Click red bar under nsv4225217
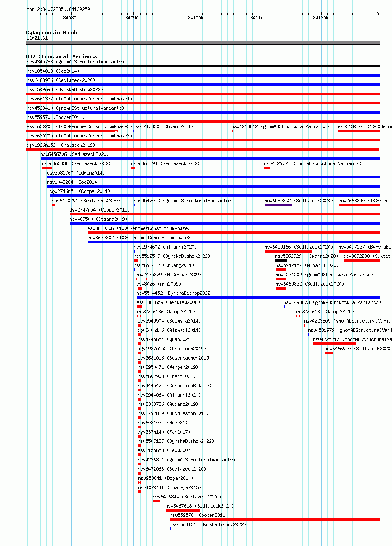Viewport: 392px width, 546px height. pyautogui.click(x=335, y=344)
